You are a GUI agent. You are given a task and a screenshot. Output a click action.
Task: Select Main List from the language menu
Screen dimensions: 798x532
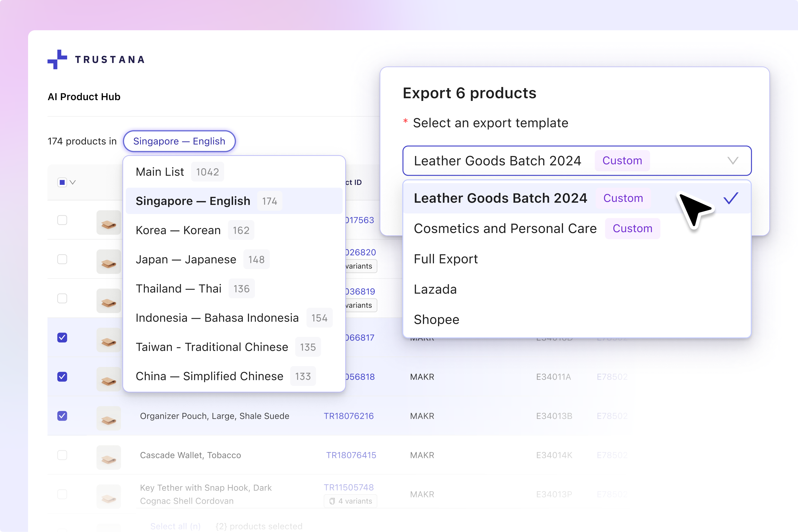coord(160,172)
